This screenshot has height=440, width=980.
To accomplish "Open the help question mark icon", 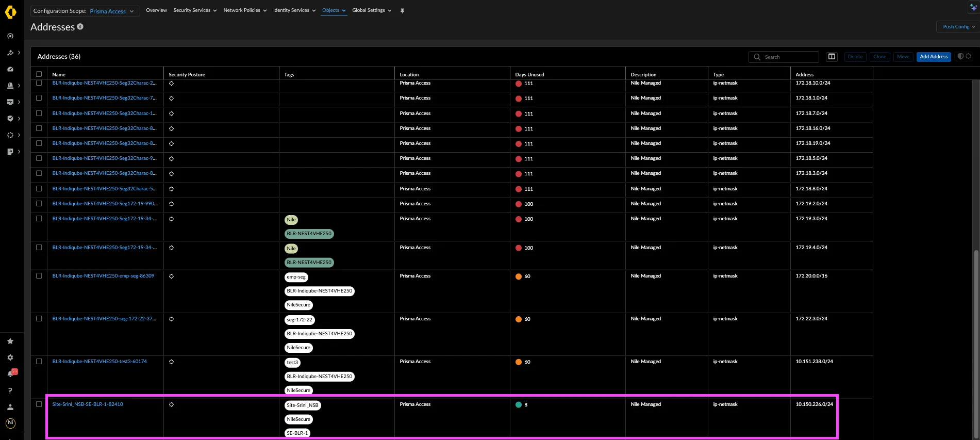I will [x=10, y=390].
